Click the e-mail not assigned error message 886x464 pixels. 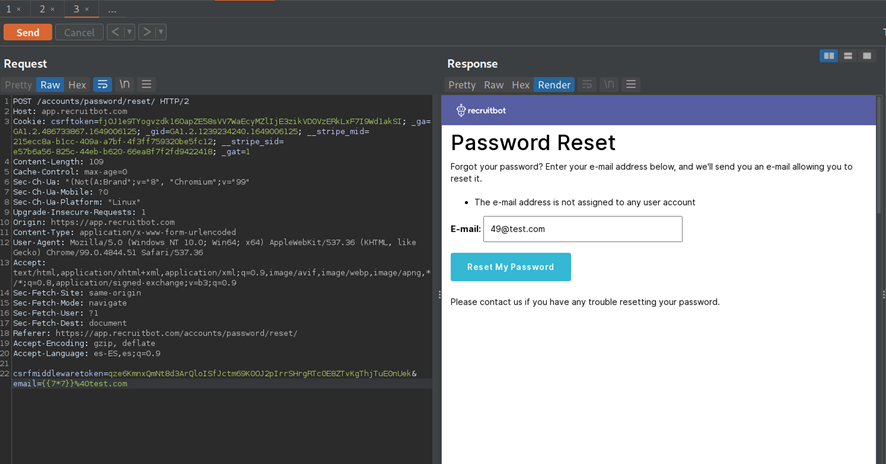click(x=585, y=202)
